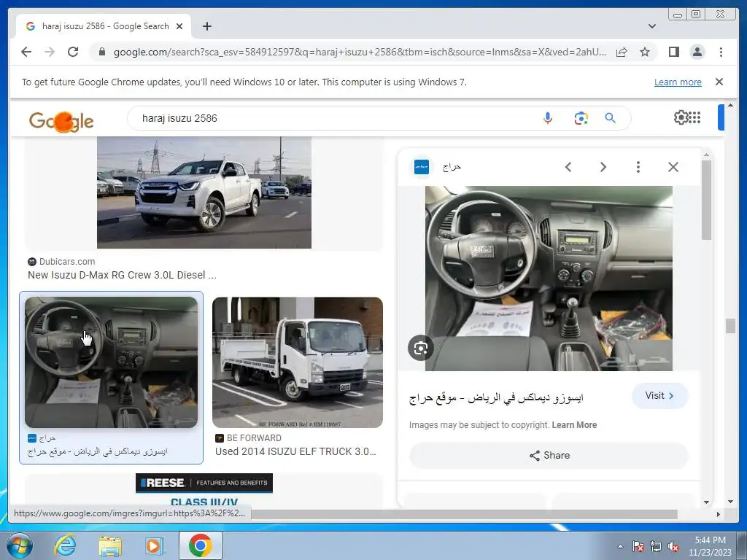
Task: Open New Isuzu D-Max RG Crew title
Action: point(122,275)
